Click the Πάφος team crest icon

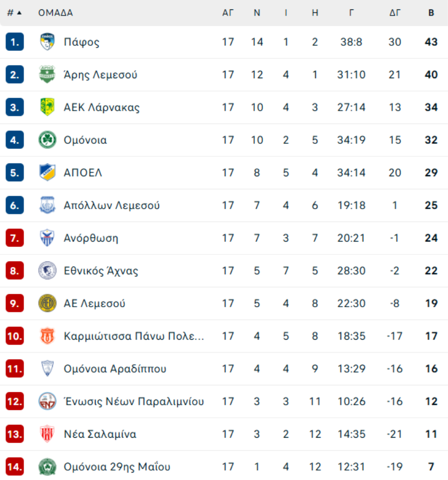click(x=47, y=42)
